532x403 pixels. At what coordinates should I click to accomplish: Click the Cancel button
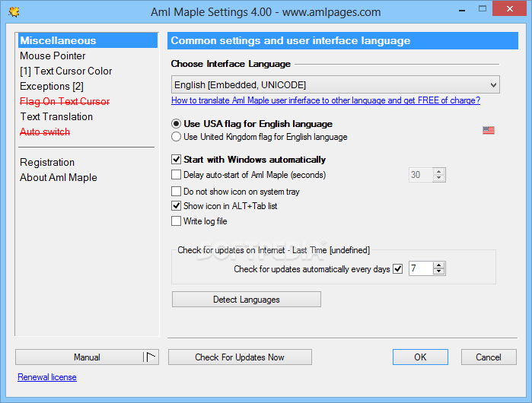489,357
